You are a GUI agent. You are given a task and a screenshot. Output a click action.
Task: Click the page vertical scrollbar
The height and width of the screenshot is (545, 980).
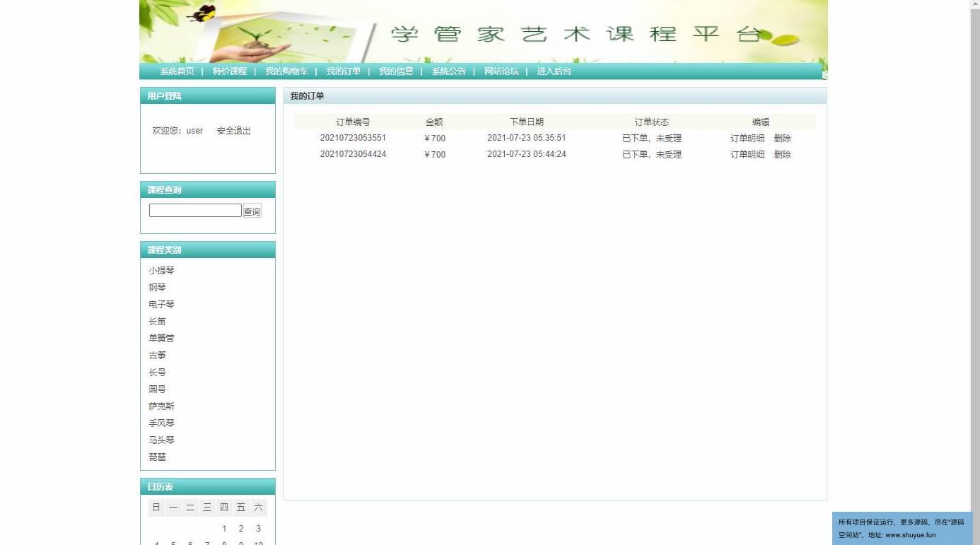tap(975, 272)
